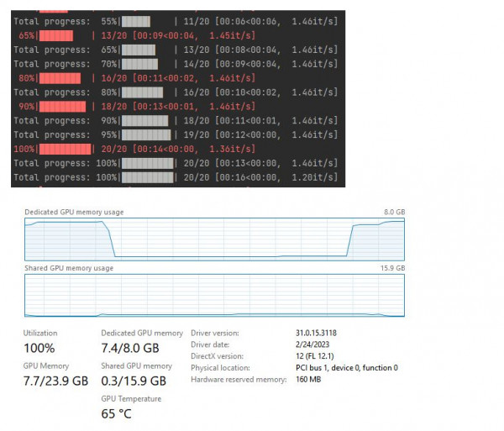Click the red 100% progress bar
This screenshot has height=431, width=504.
pyautogui.click(x=65, y=149)
